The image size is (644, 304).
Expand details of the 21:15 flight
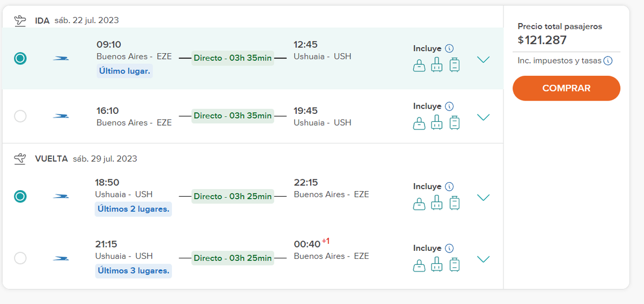pos(484,259)
